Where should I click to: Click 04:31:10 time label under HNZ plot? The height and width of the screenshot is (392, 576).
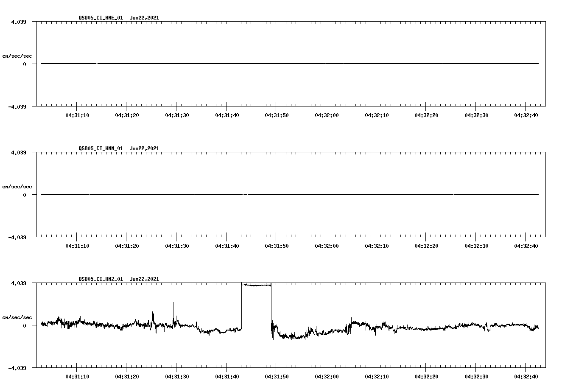pyautogui.click(x=77, y=376)
